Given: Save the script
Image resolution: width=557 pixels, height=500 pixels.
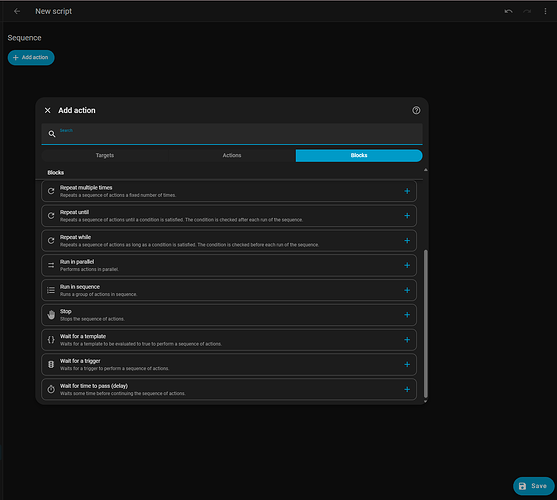Looking at the screenshot, I should coord(533,486).
